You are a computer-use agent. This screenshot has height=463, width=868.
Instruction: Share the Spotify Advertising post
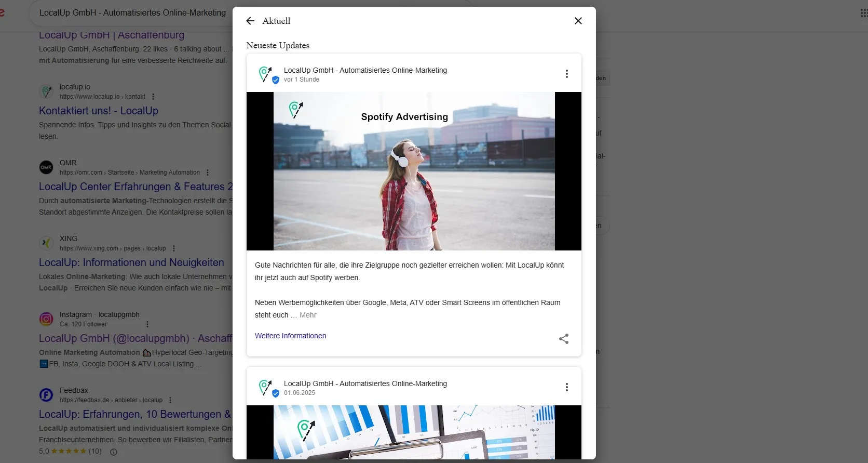[x=564, y=339]
